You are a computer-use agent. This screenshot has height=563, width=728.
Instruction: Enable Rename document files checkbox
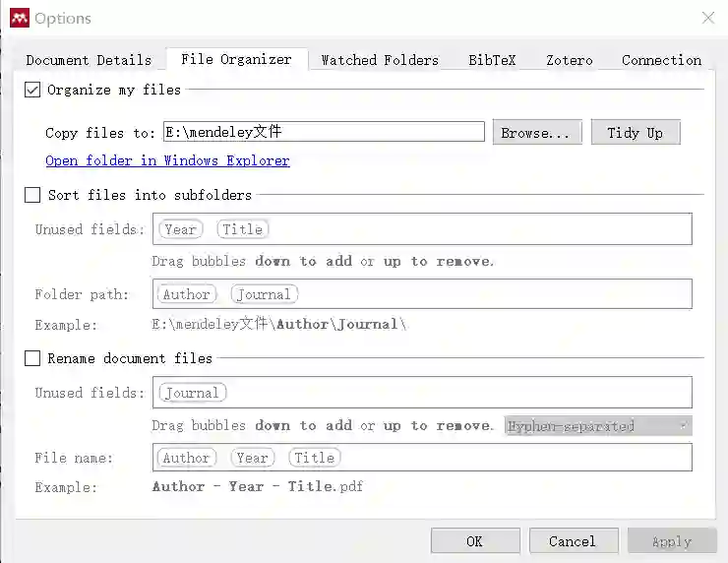pyautogui.click(x=32, y=358)
